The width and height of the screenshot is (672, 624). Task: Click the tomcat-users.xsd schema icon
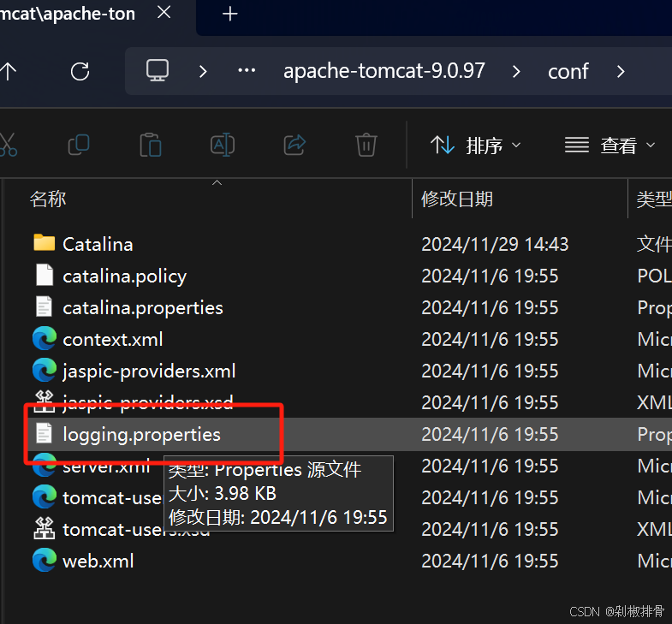pyautogui.click(x=45, y=528)
